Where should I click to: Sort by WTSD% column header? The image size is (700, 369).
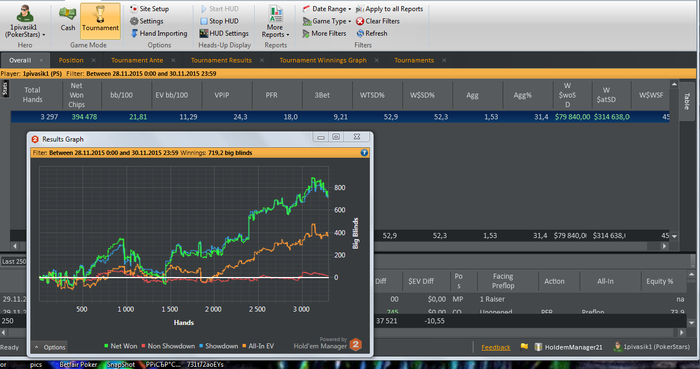pyautogui.click(x=372, y=95)
